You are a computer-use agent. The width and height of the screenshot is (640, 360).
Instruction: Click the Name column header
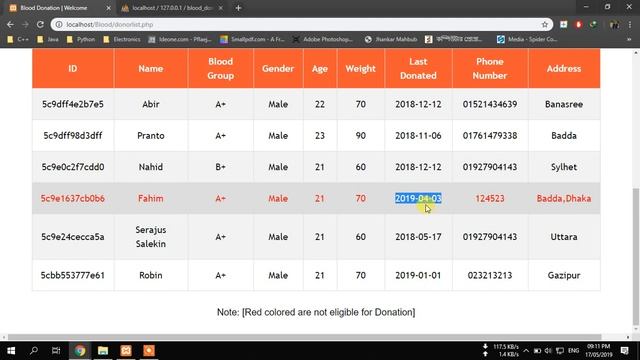151,69
